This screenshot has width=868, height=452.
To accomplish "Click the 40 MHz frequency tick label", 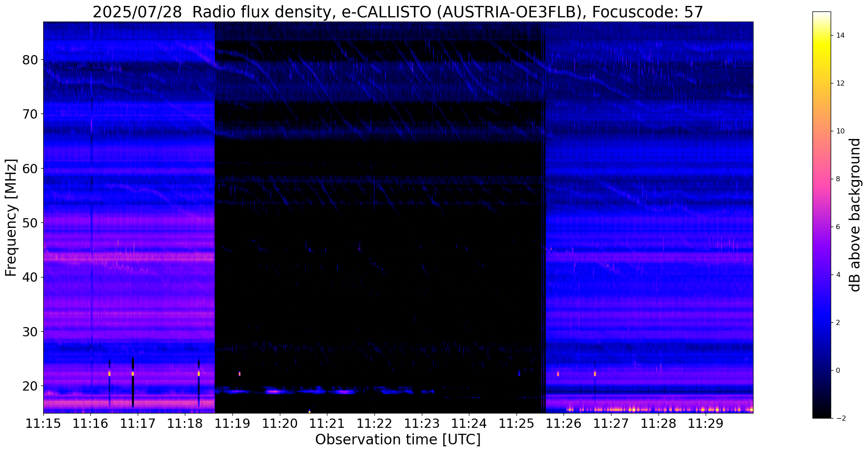I will point(30,277).
